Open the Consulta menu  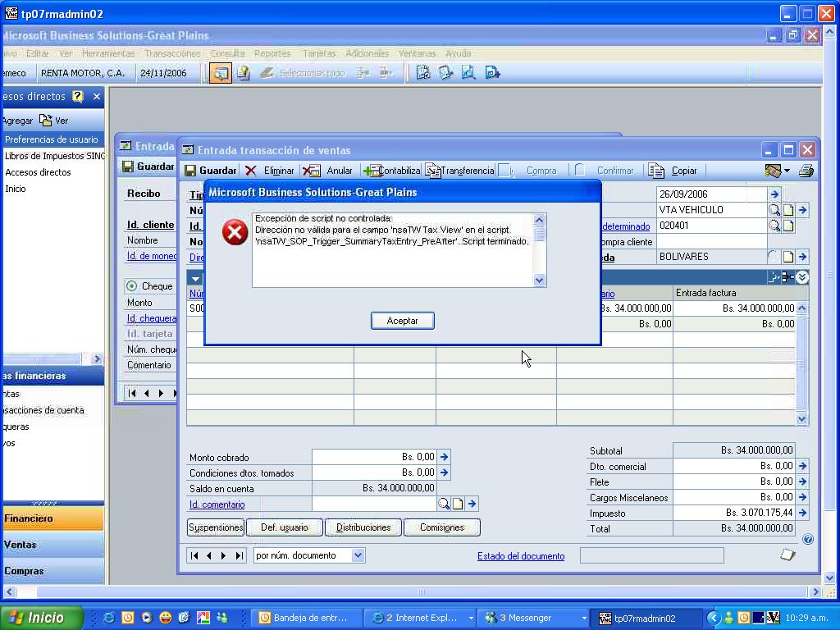coord(228,53)
